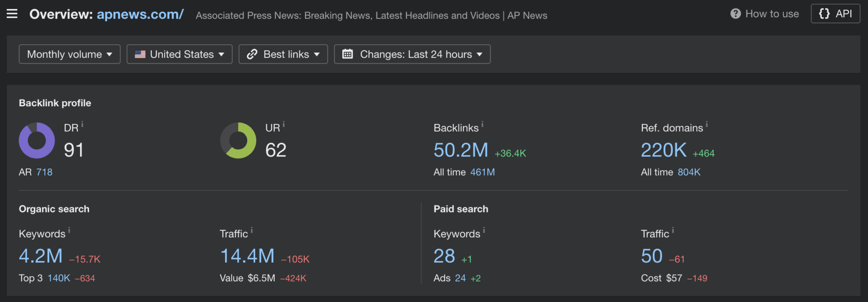The height and width of the screenshot is (302, 868).
Task: Click the +36.4K backlinks change
Action: click(x=510, y=154)
